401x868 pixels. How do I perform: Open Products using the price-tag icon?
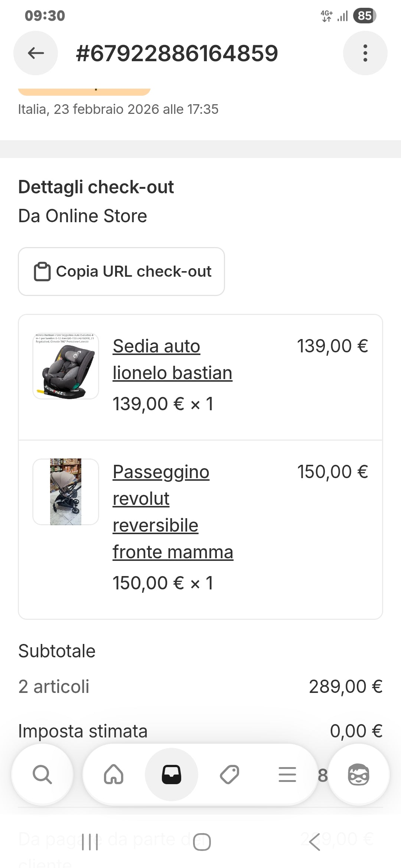point(229,774)
